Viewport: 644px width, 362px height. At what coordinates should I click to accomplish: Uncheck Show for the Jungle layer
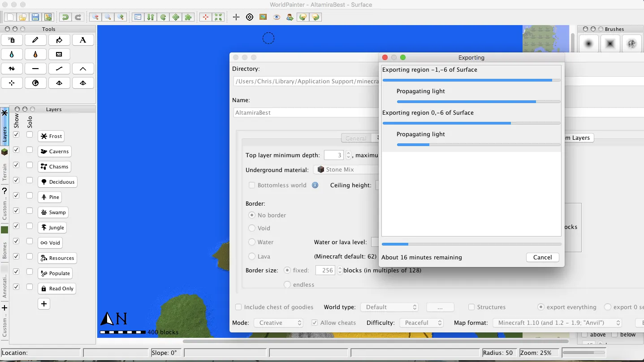[x=16, y=226]
